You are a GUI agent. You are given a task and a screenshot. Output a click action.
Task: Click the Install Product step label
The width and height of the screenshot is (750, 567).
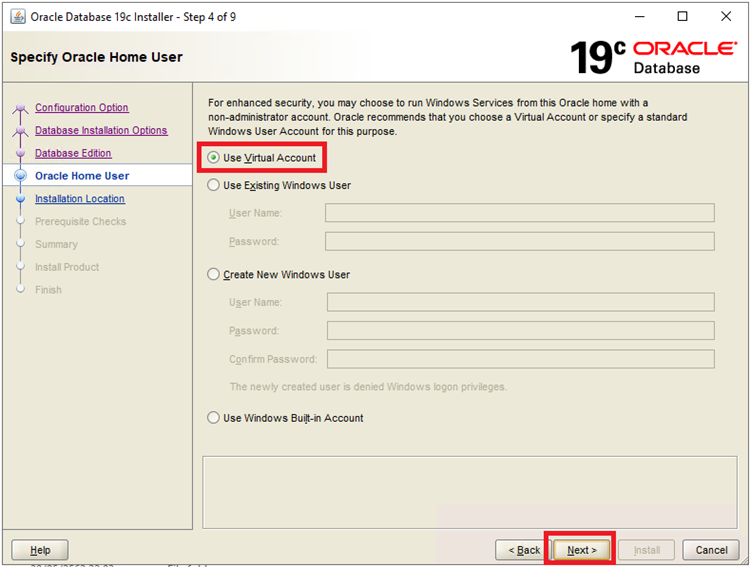(67, 267)
